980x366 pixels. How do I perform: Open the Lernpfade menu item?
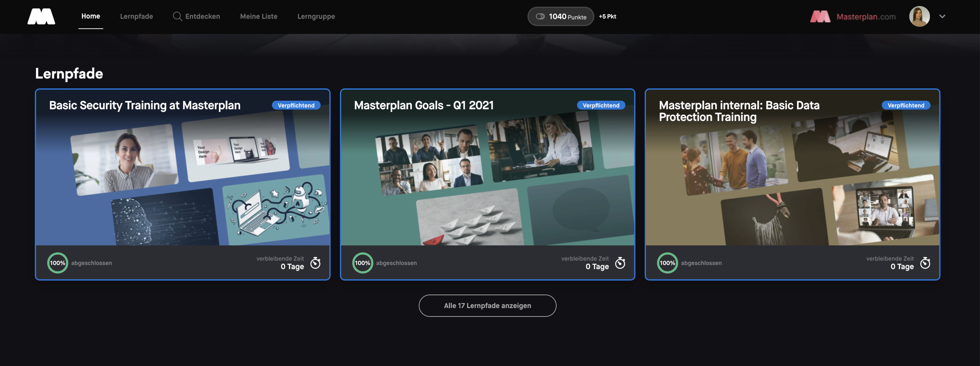click(x=136, y=16)
